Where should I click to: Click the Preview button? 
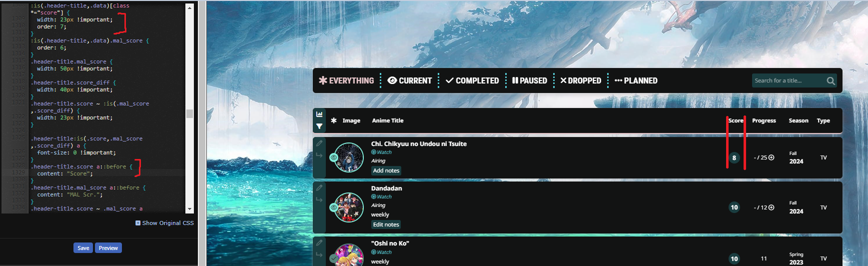pos(108,248)
